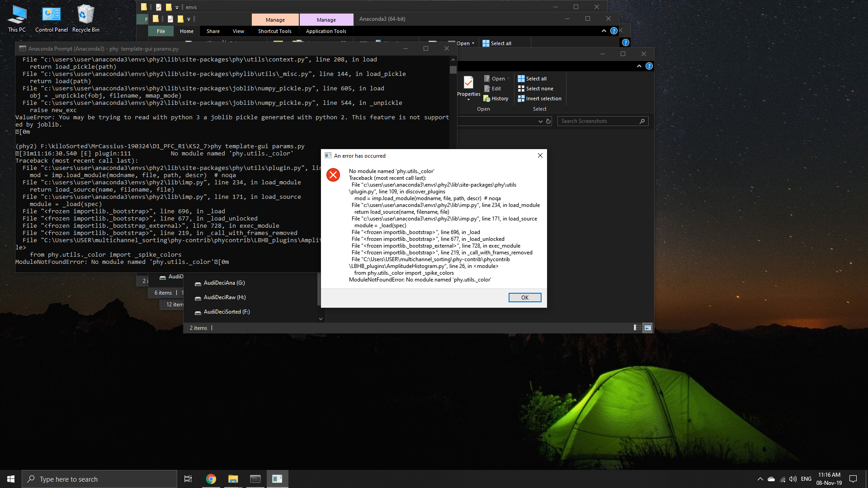Refresh the address bar with the reload icon

[x=547, y=121]
